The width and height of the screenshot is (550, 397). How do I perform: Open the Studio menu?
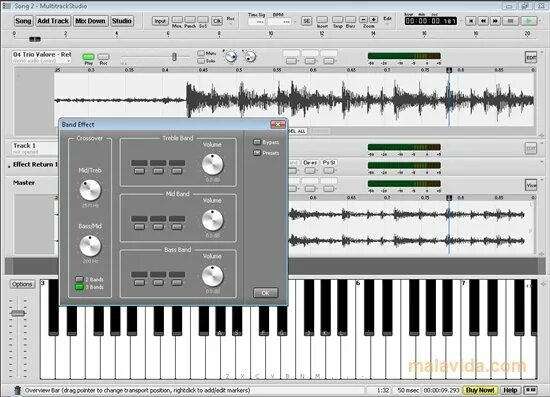click(121, 21)
